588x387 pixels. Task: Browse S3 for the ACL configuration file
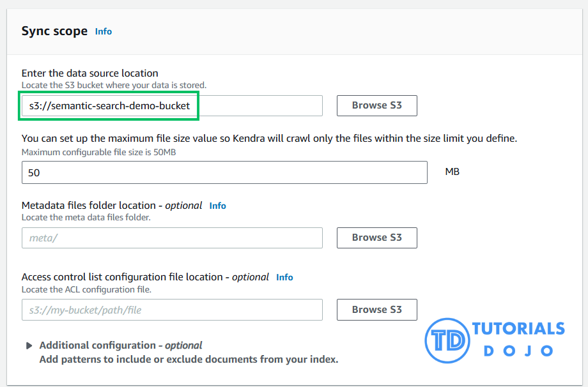coord(376,310)
